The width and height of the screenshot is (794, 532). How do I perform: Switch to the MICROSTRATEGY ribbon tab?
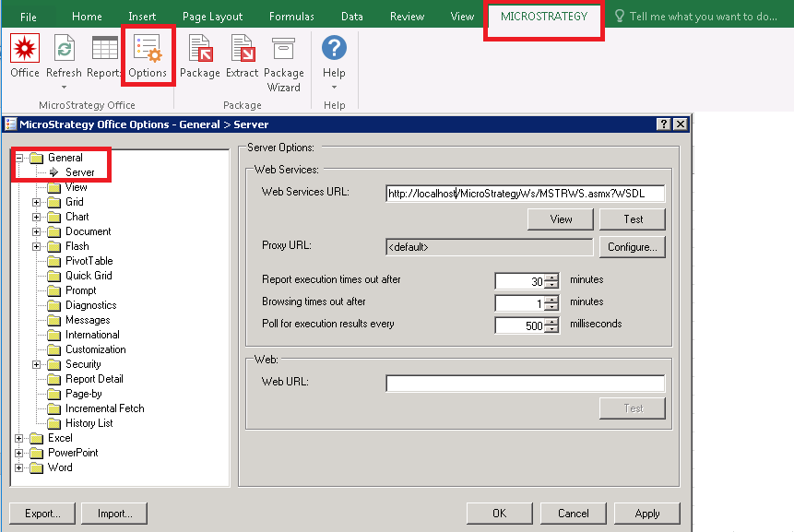click(x=543, y=16)
